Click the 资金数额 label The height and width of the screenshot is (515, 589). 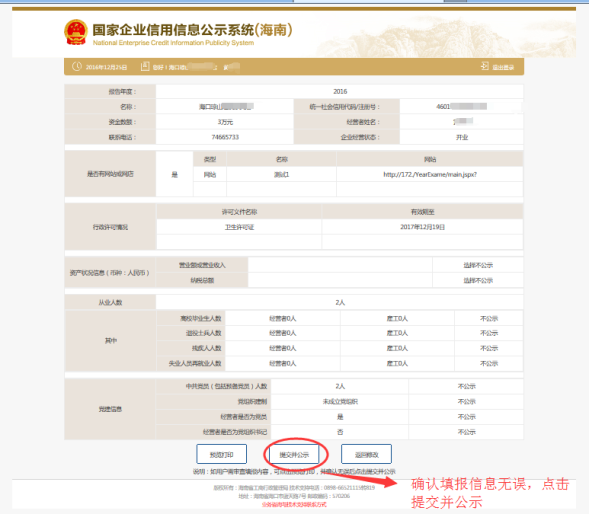[x=122, y=122]
